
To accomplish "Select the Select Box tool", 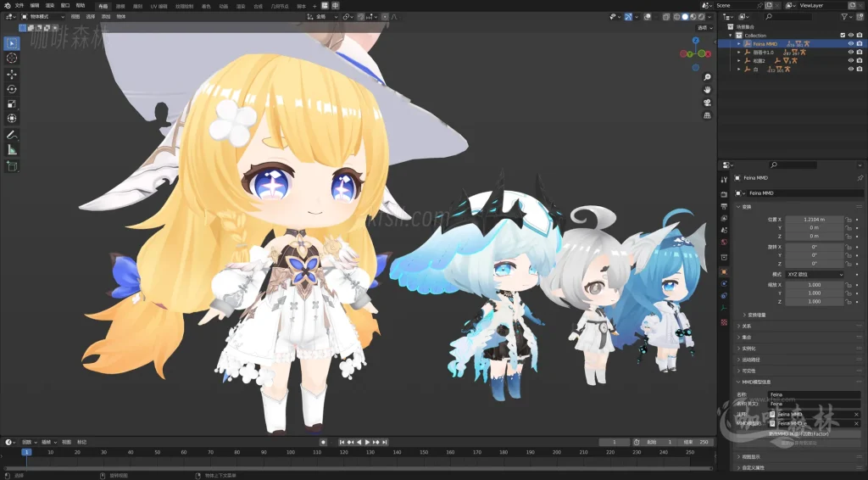I will pyautogui.click(x=12, y=43).
